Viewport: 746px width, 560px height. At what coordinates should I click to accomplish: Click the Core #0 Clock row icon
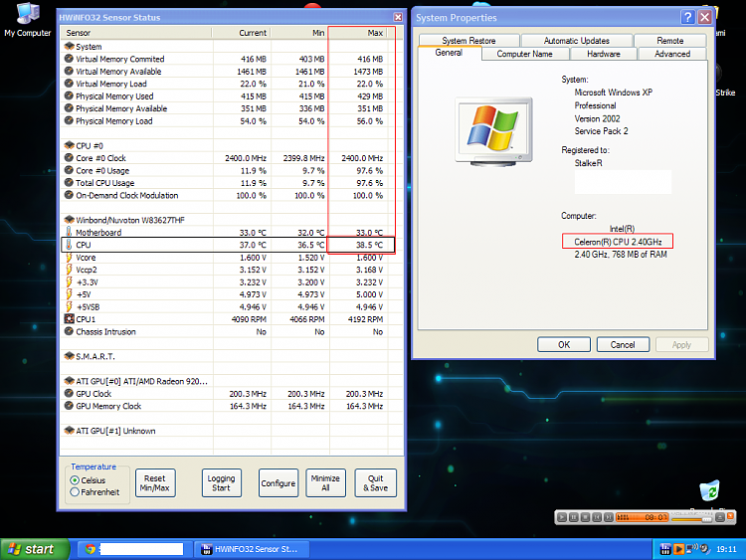coord(69,158)
